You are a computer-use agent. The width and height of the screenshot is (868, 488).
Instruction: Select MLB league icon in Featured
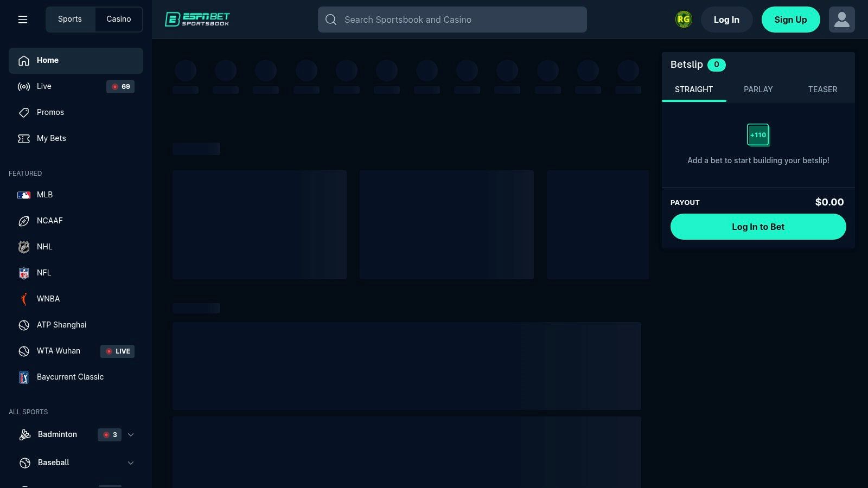coord(24,195)
